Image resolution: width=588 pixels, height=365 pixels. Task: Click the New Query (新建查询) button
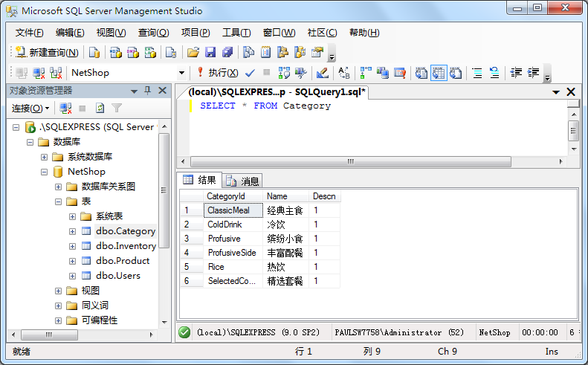pyautogui.click(x=47, y=52)
